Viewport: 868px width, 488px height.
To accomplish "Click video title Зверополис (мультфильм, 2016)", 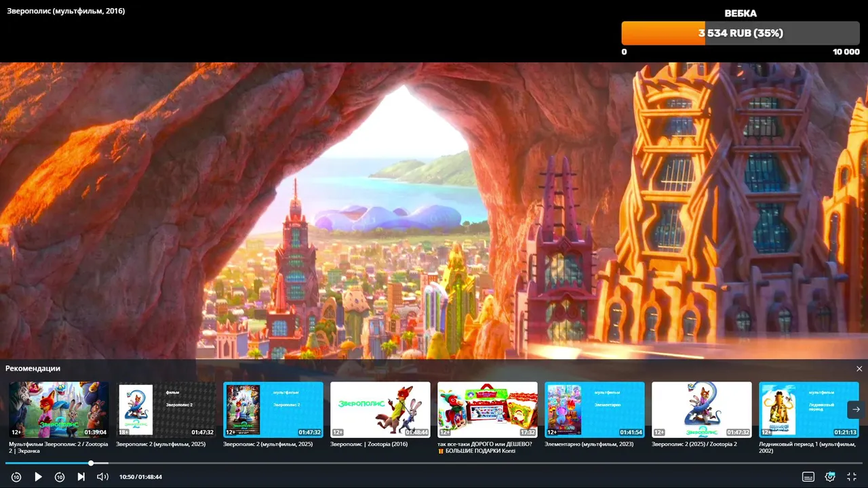I will pos(66,11).
